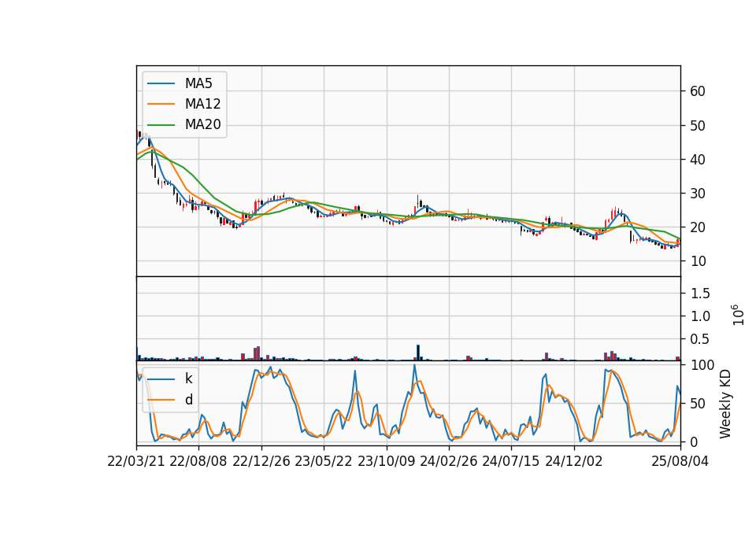
Task: Click the price axis label 50
Action: pos(697,126)
